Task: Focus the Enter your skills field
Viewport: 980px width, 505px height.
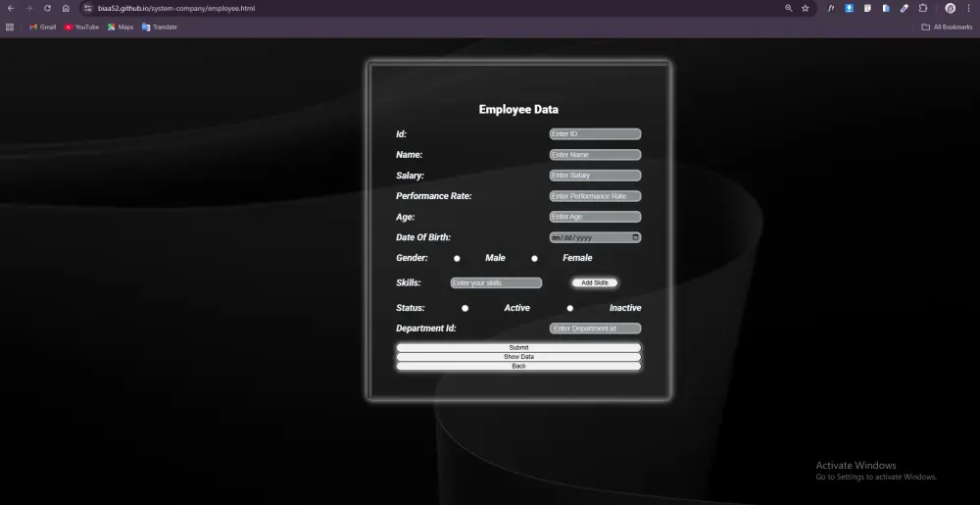Action: coord(496,282)
